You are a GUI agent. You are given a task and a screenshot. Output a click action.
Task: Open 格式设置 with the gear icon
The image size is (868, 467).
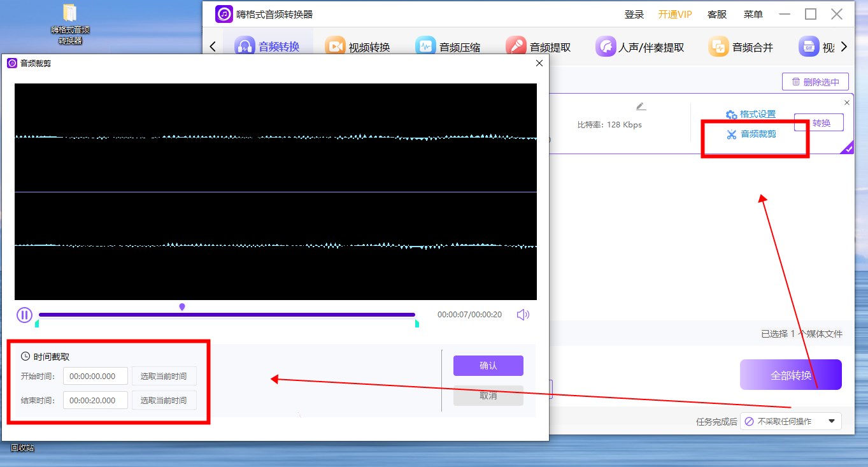coord(751,115)
